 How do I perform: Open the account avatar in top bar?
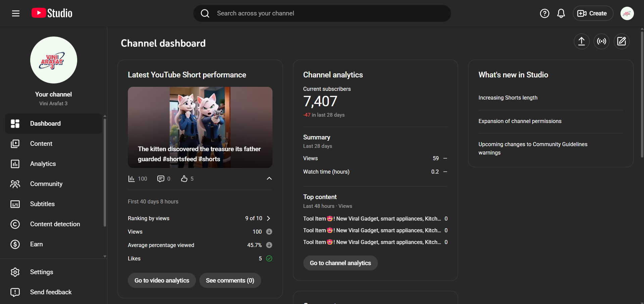[627, 13]
